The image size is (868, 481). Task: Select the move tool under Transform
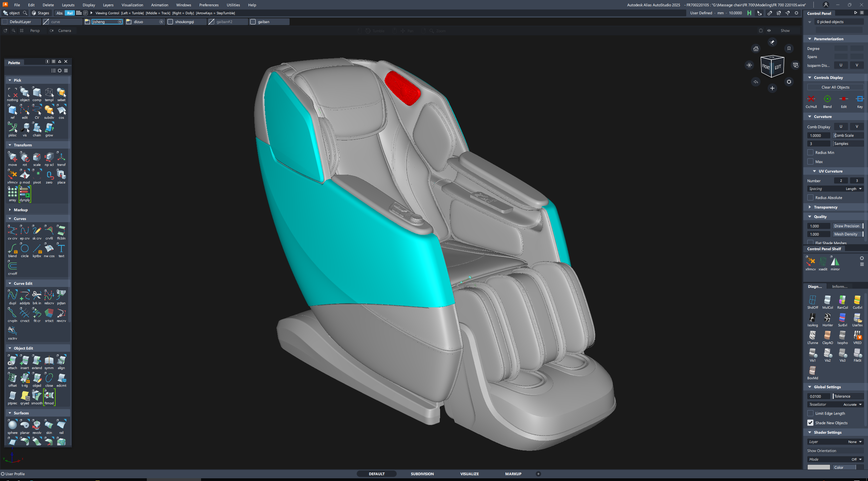12,158
